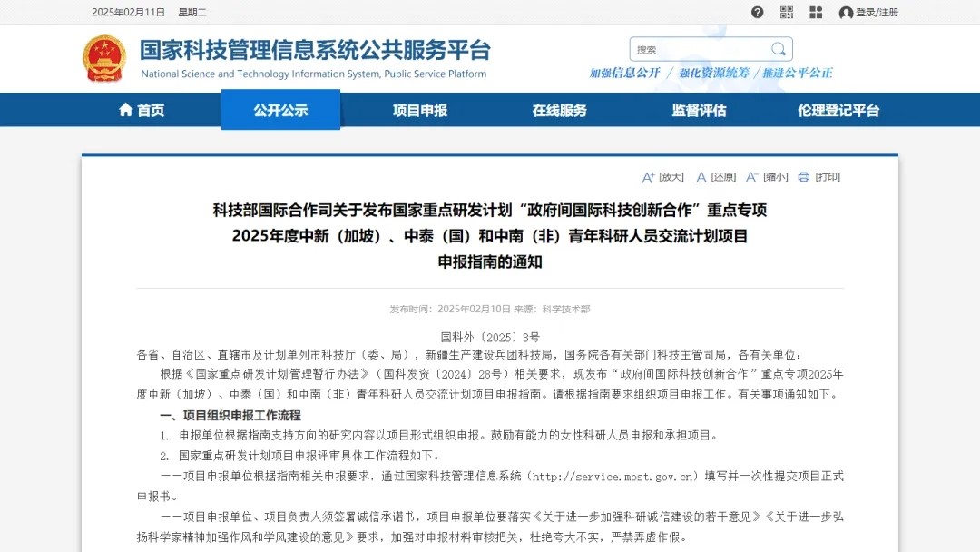Image resolution: width=980 pixels, height=552 pixels.
Task: Open 伦理登记平台 tab
Action: pos(838,111)
